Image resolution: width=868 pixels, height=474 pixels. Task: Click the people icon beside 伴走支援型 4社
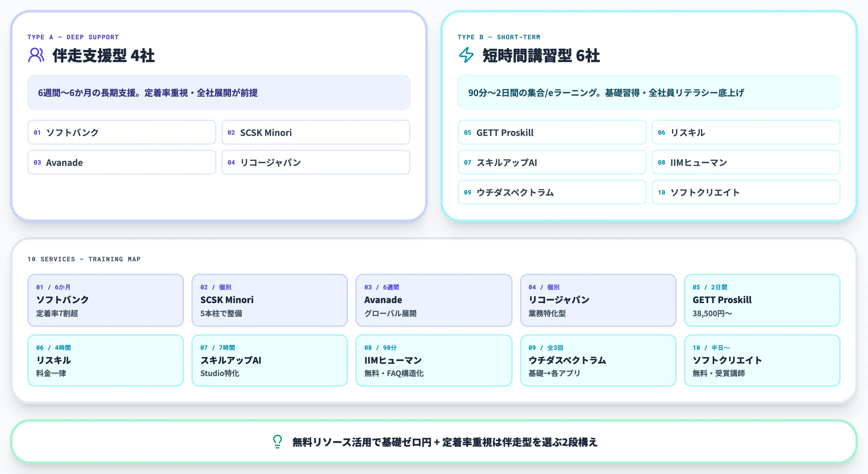click(x=36, y=55)
